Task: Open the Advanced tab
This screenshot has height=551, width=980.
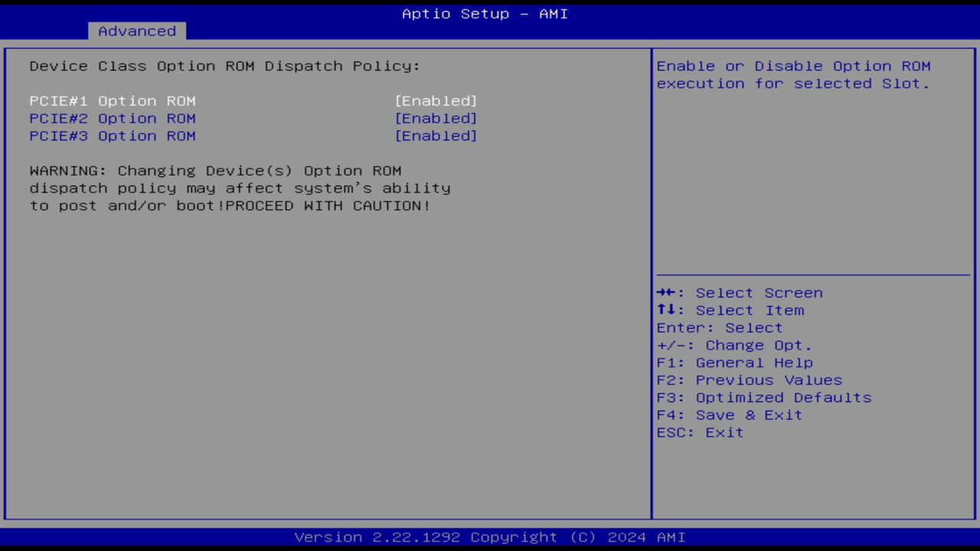Action: (x=137, y=31)
